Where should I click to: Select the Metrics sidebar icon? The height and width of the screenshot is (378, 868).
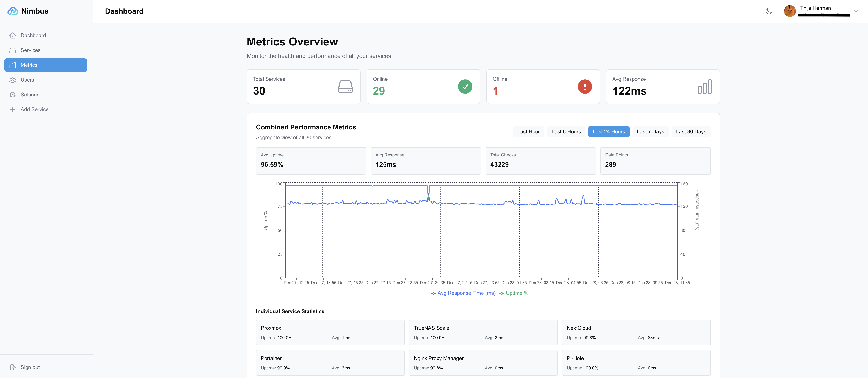(12, 65)
